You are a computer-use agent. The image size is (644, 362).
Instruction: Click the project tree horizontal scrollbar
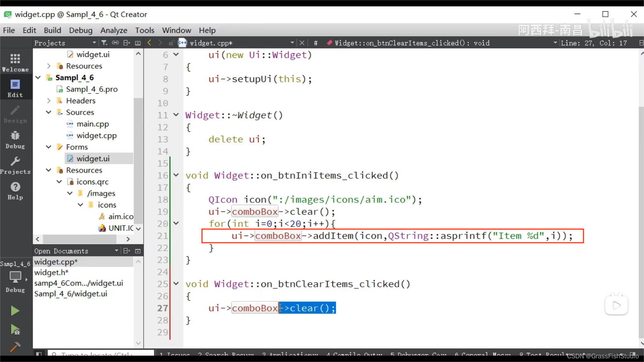click(79, 239)
